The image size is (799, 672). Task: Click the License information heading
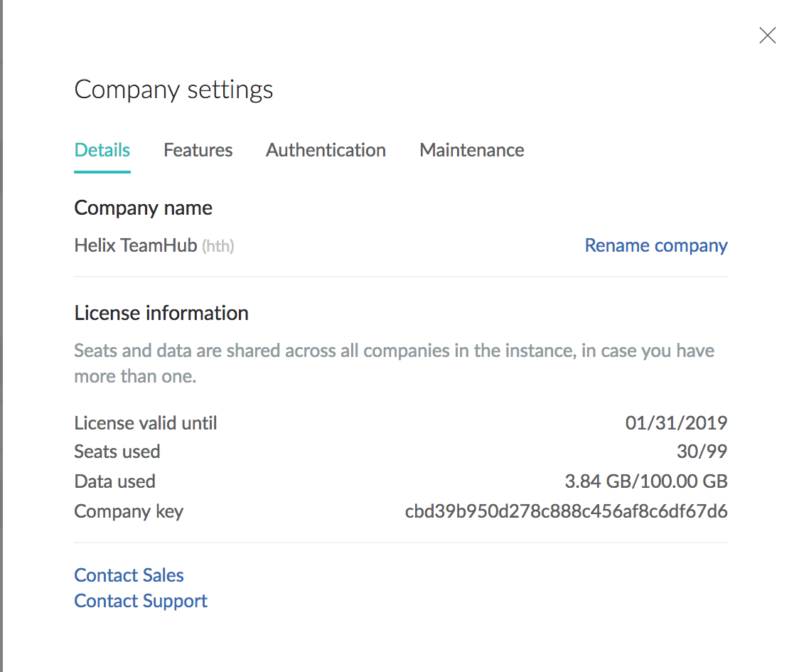pos(161,313)
